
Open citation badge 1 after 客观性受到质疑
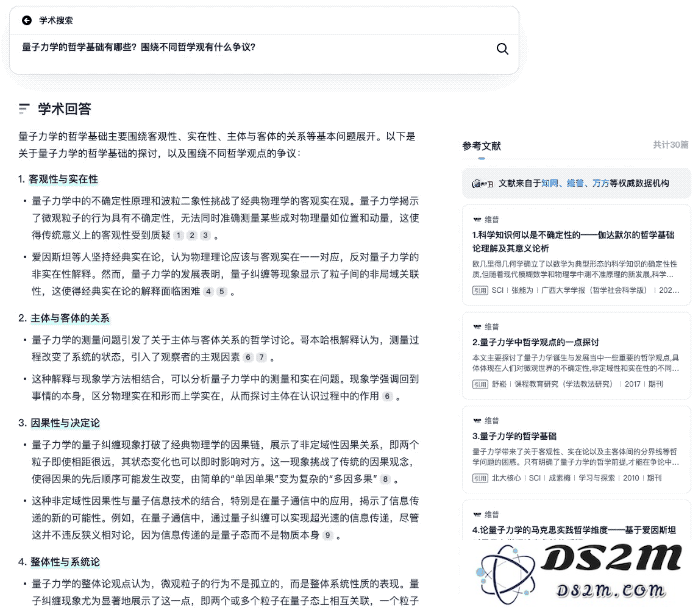point(179,235)
